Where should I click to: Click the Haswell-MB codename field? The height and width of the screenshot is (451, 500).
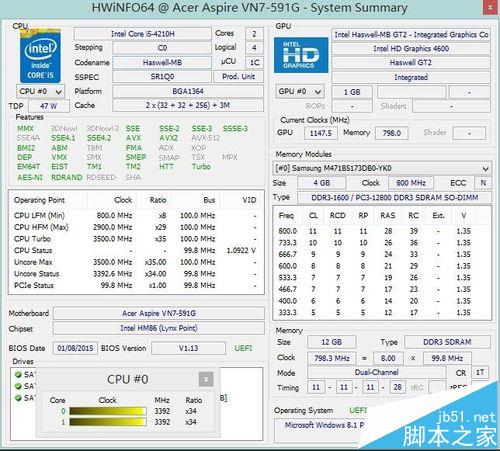162,62
